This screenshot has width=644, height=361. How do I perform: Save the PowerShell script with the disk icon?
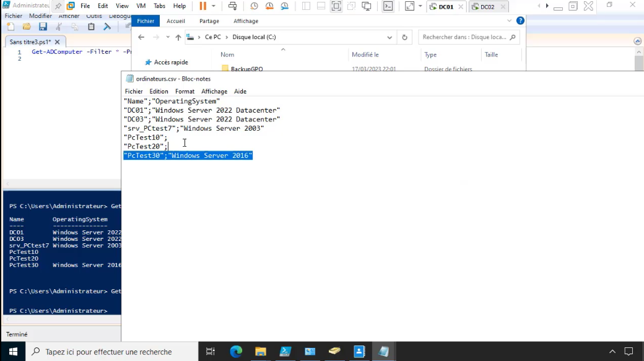point(43,27)
